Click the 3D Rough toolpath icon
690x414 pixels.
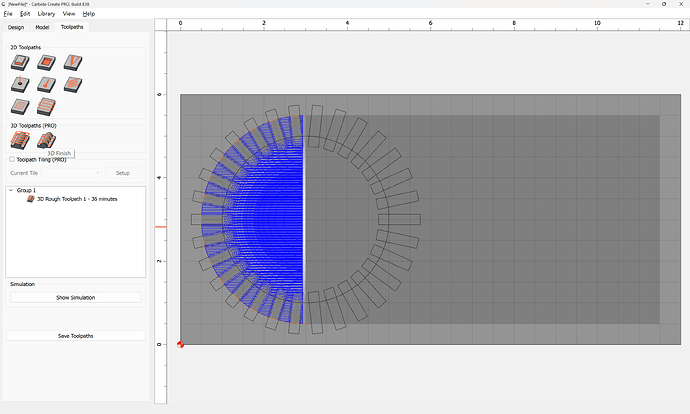click(x=20, y=140)
